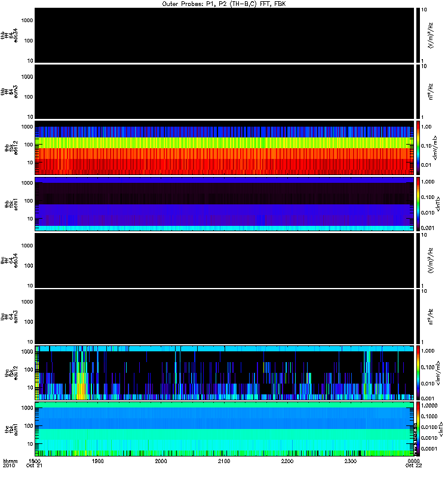Click the '10' y-axis tick of thc fbk edc12

click(x=30, y=387)
